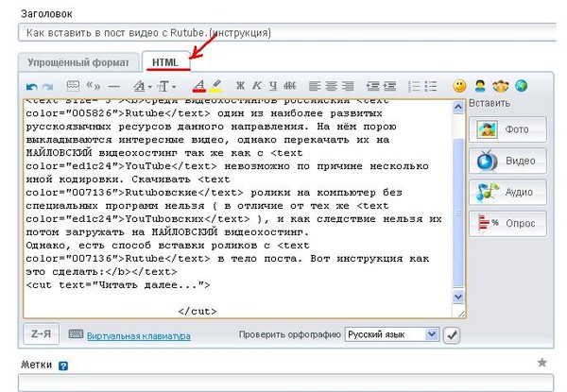This screenshot has width=567, height=392.
Task: Click editor scrollbar down arrow
Action: pyautogui.click(x=458, y=297)
